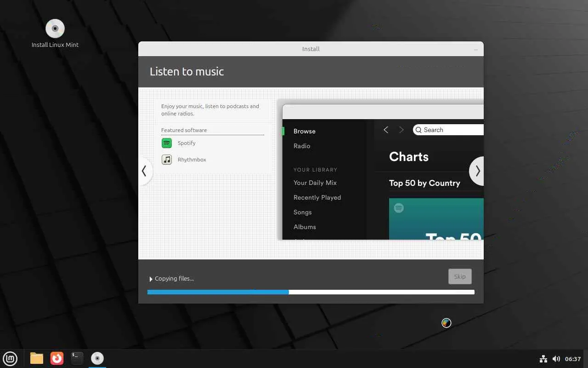Click the Rhythmbox music note icon
The image size is (588, 368).
167,160
